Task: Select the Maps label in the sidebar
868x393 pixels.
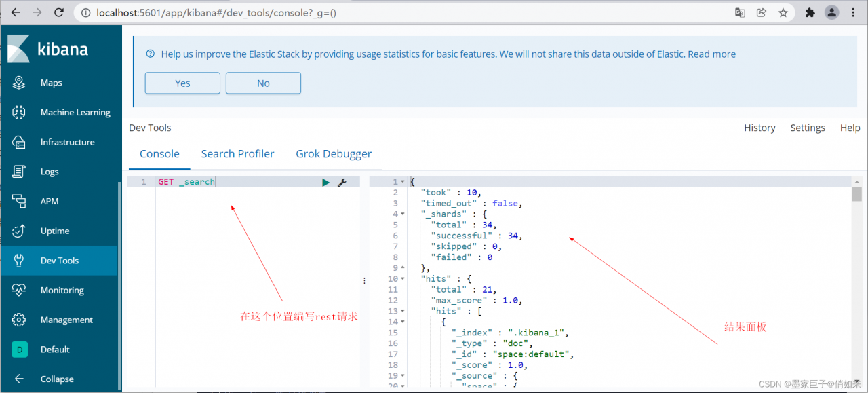Action: point(52,83)
